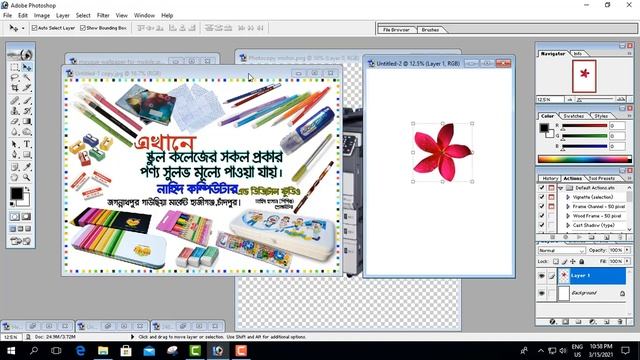
Task: Click the foreground color swatch in toolbox
Action: tap(17, 193)
